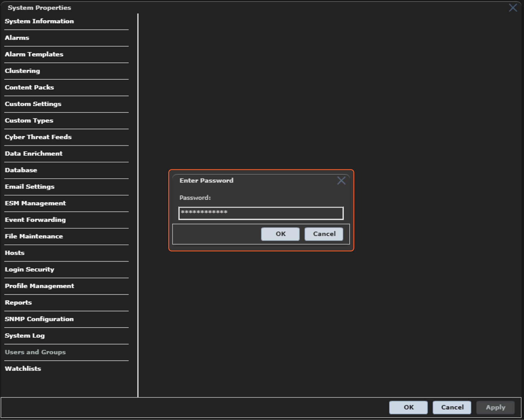Image resolution: width=524 pixels, height=420 pixels.
Task: Open System Information section
Action: [x=39, y=21]
